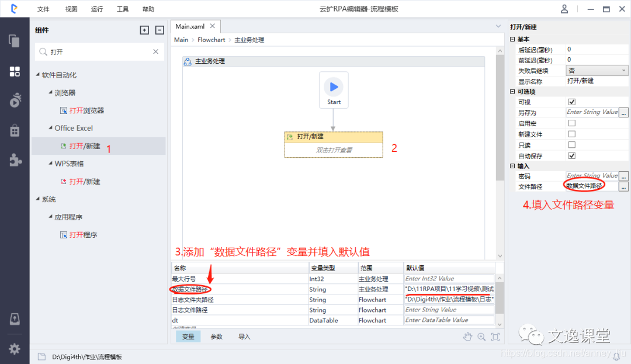Collapse the 浏览器 tree node
Image resolution: width=631 pixels, height=364 pixels.
click(x=51, y=92)
